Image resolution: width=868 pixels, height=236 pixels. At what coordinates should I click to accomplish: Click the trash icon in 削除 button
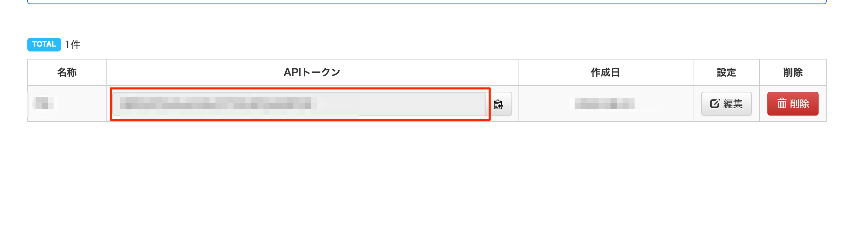coord(782,103)
